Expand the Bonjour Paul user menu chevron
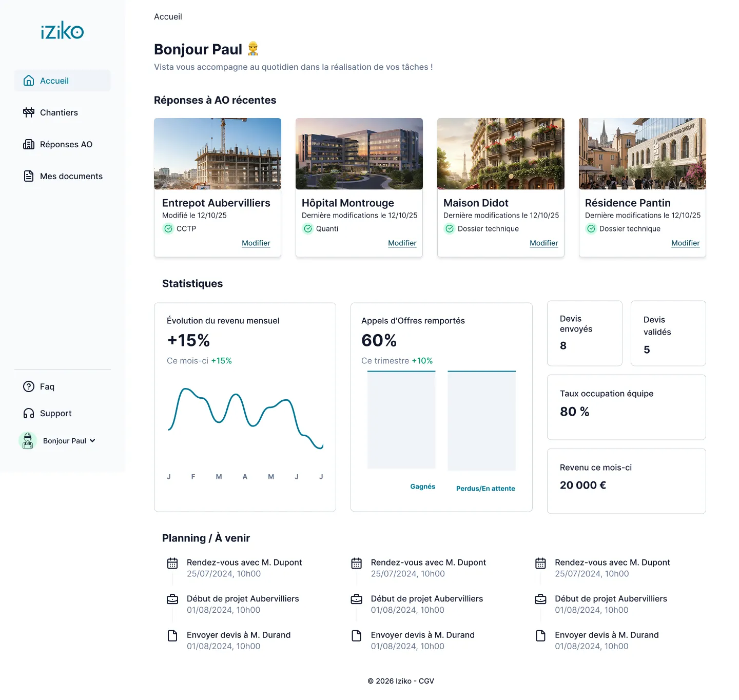The height and width of the screenshot is (700, 739). coord(92,440)
